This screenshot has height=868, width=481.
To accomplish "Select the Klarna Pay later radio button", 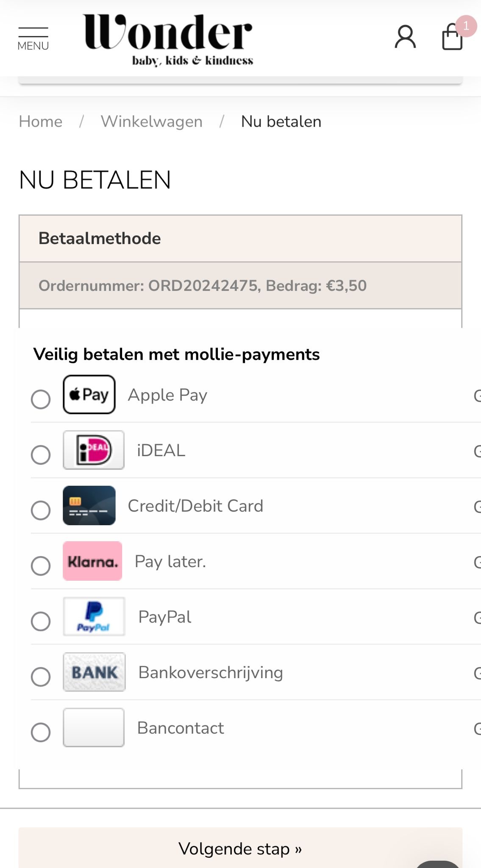I will pyautogui.click(x=41, y=566).
